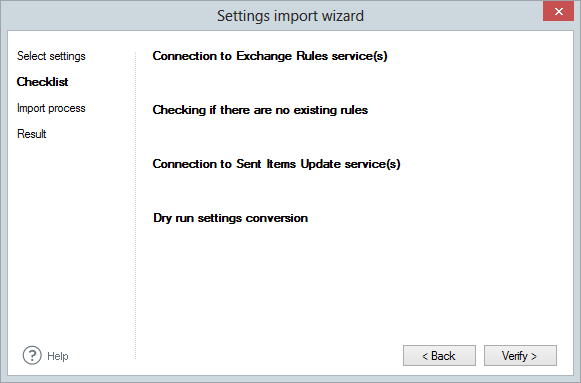Go back with the Back button
Screen dimensions: 581x383
pos(439,356)
